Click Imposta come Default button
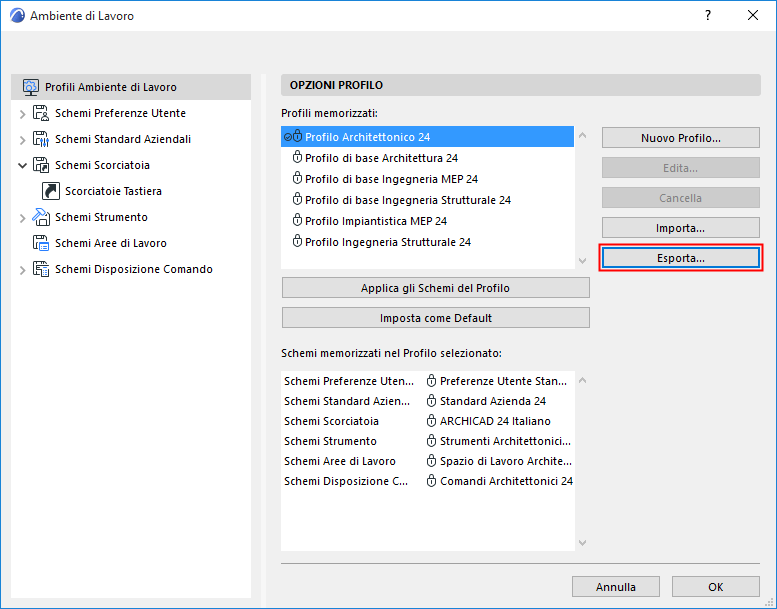This screenshot has height=609, width=777. pyautogui.click(x=435, y=318)
